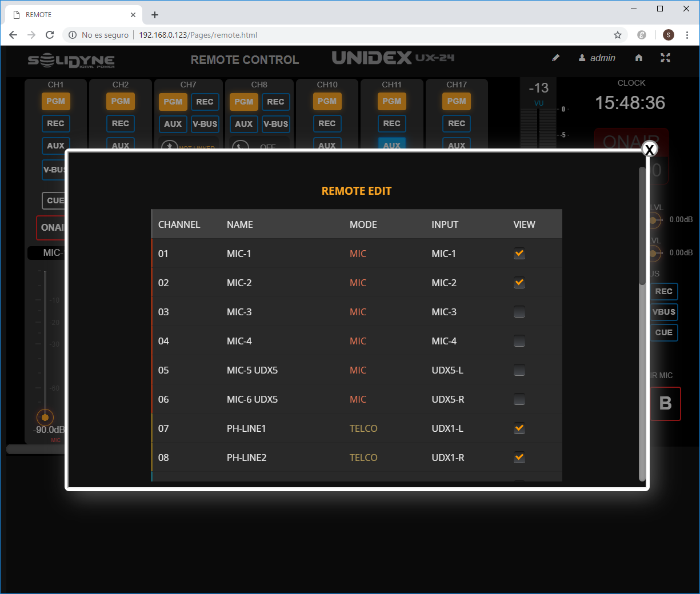700x594 pixels.
Task: Disable VIEW for channel 01 MIC-1
Action: pos(519,253)
